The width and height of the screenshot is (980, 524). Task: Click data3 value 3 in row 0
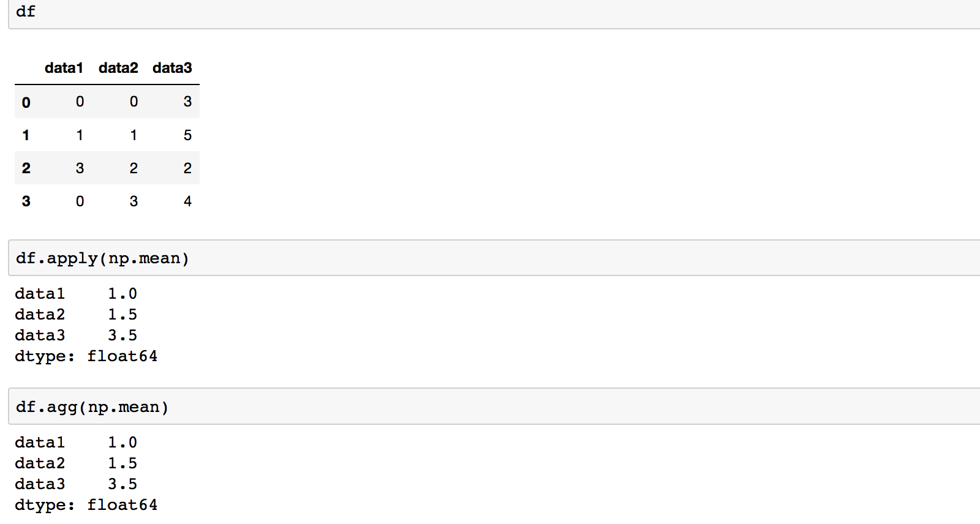tap(187, 102)
